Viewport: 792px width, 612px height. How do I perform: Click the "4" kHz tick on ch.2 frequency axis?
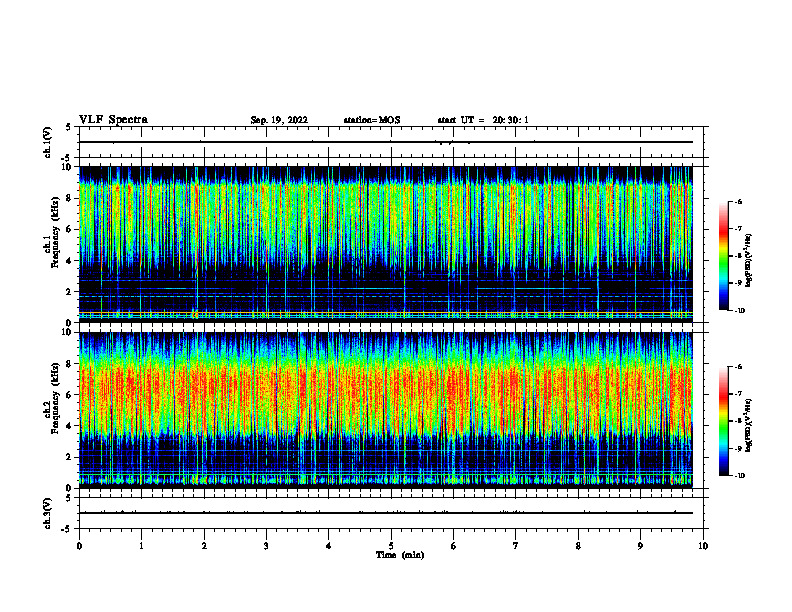pyautogui.click(x=70, y=426)
